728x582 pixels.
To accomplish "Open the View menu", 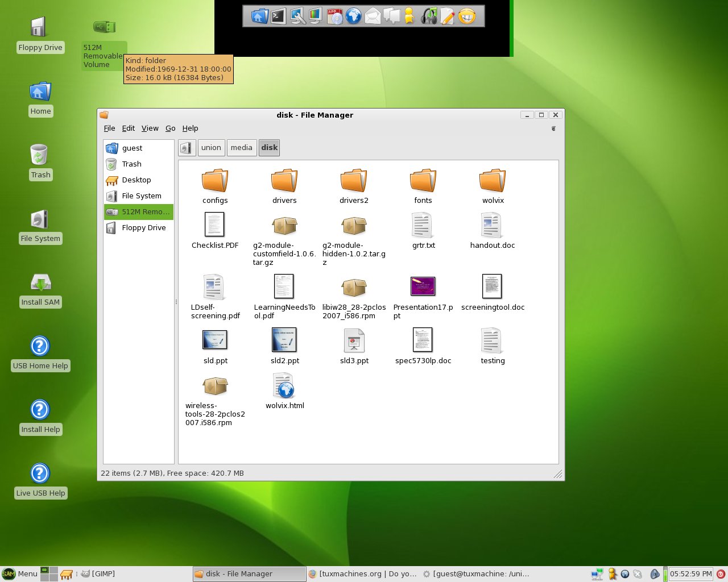I will coord(150,128).
